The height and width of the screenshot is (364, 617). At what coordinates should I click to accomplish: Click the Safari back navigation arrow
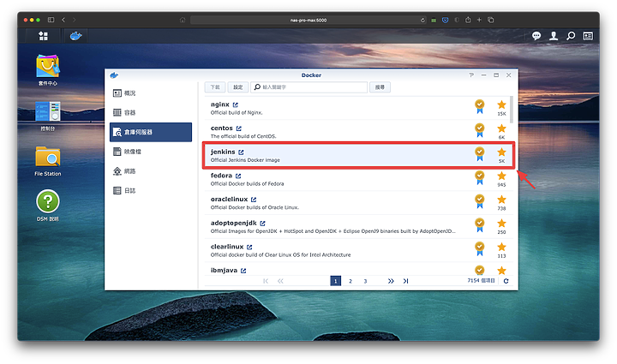coord(63,20)
